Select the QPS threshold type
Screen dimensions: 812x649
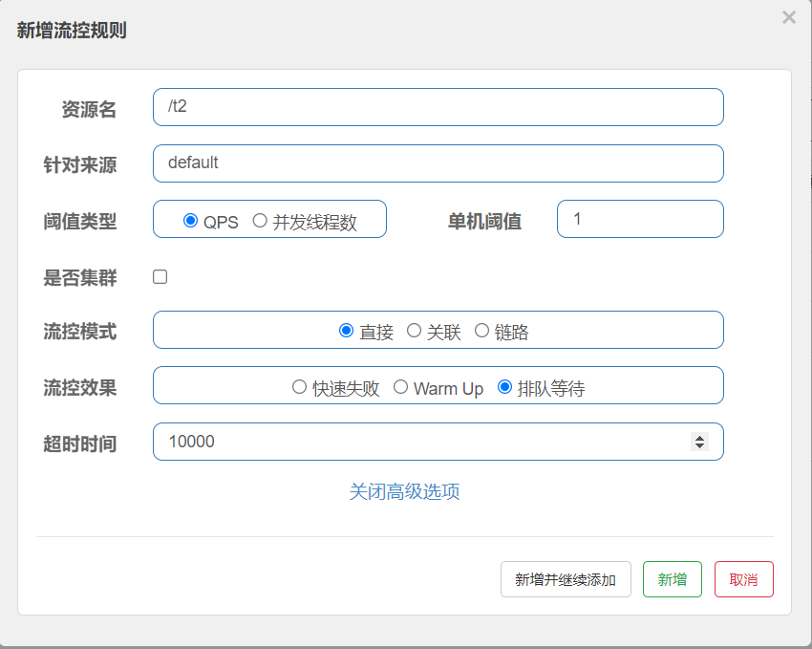tap(191, 221)
